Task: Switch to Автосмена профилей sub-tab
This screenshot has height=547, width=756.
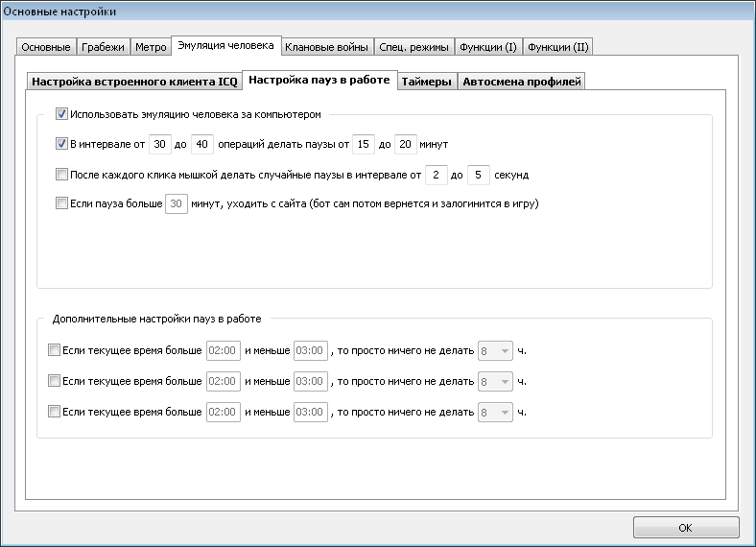Action: [522, 82]
